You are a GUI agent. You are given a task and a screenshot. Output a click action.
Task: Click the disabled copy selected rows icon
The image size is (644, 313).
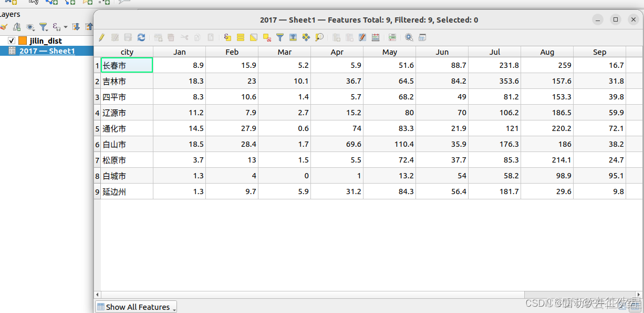pyautogui.click(x=198, y=37)
